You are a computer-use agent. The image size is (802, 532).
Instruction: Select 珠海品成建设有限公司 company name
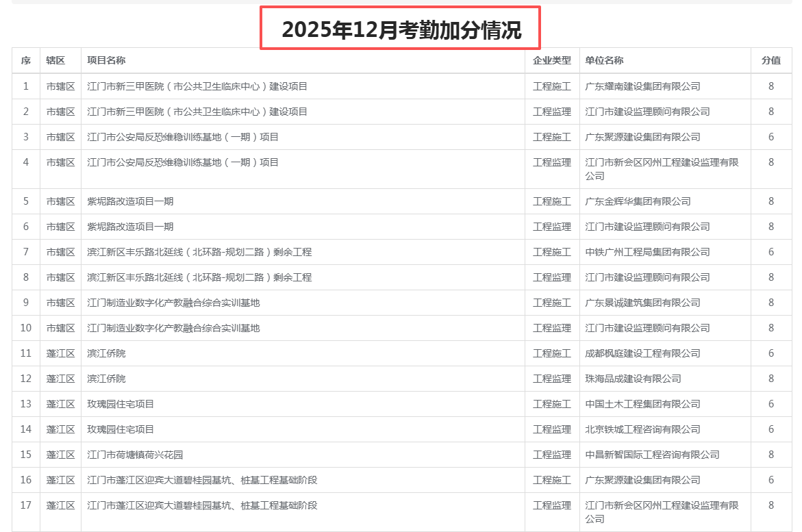point(633,379)
